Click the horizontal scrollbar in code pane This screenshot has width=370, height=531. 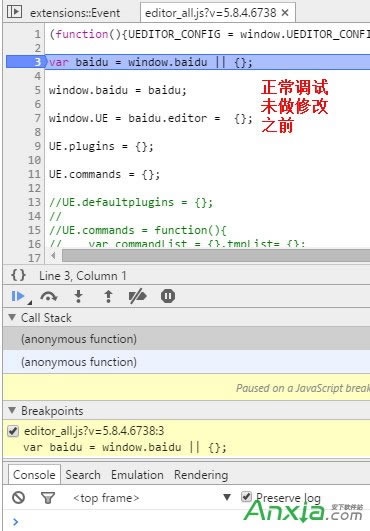click(x=216, y=256)
